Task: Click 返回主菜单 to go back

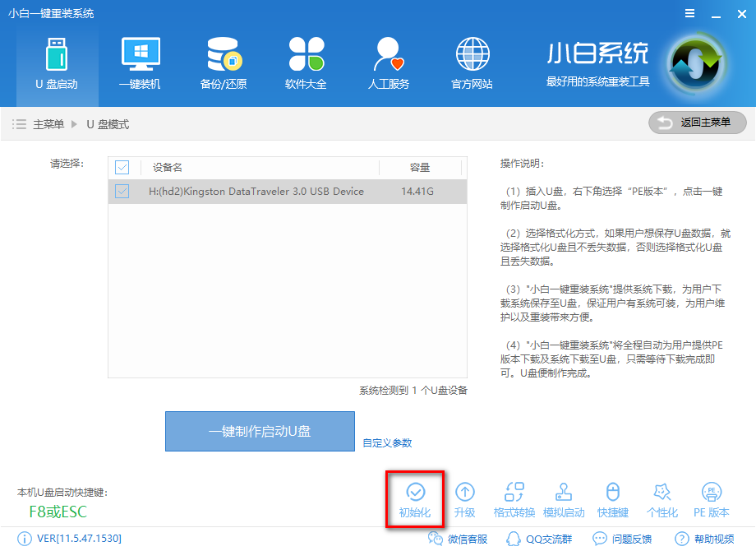Action: click(696, 123)
